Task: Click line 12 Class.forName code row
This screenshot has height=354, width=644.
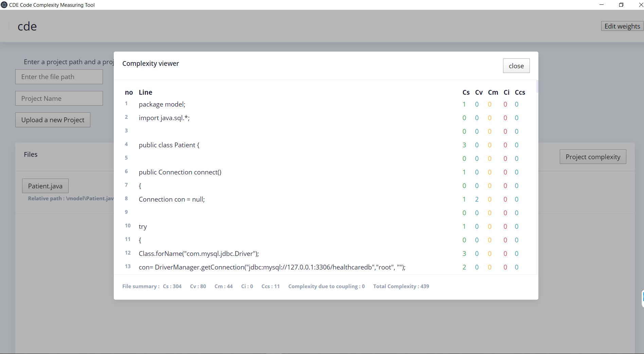Action: (x=198, y=253)
